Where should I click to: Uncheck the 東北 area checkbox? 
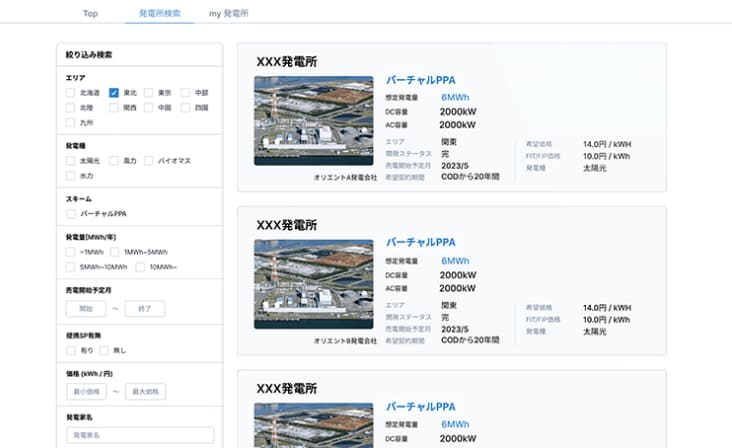114,93
